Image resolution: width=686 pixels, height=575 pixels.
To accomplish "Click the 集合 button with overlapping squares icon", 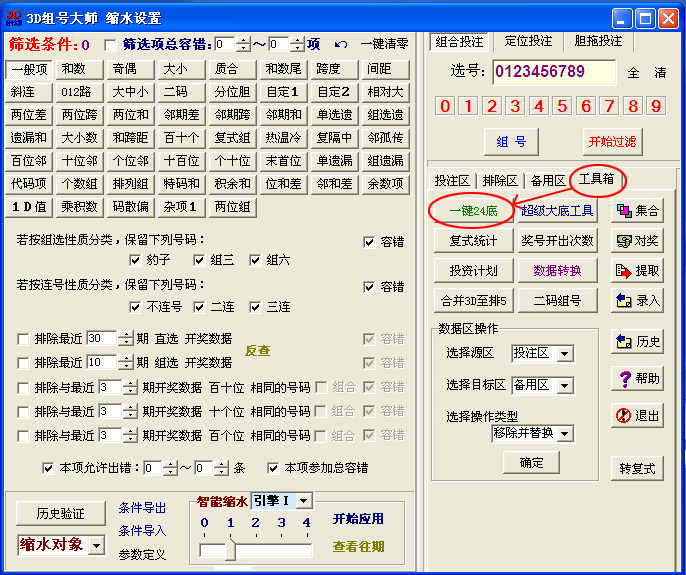I will tap(637, 211).
